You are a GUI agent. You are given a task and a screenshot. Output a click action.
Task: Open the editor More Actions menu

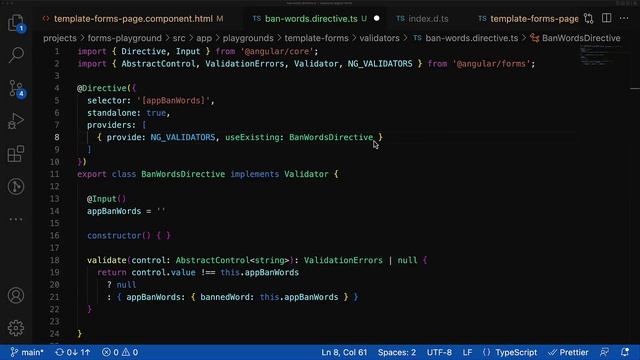tap(624, 18)
